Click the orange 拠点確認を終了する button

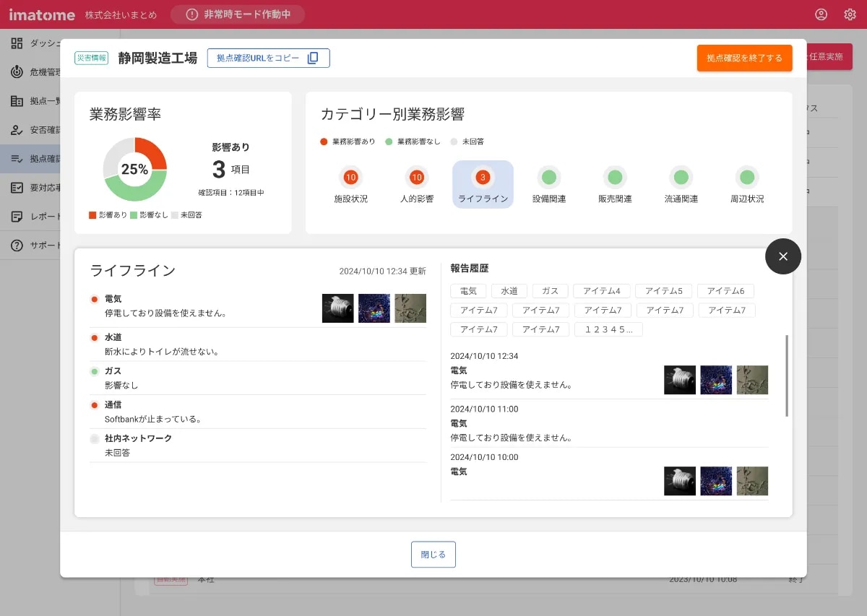click(x=744, y=58)
